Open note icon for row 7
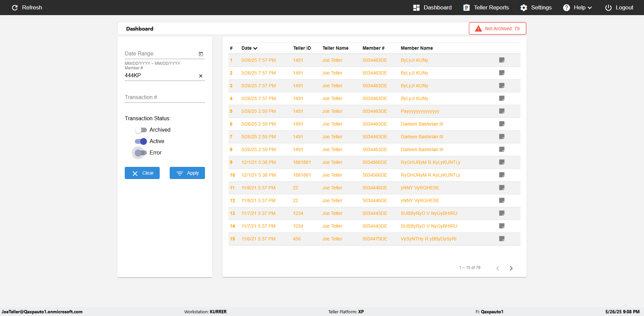 pos(502,137)
